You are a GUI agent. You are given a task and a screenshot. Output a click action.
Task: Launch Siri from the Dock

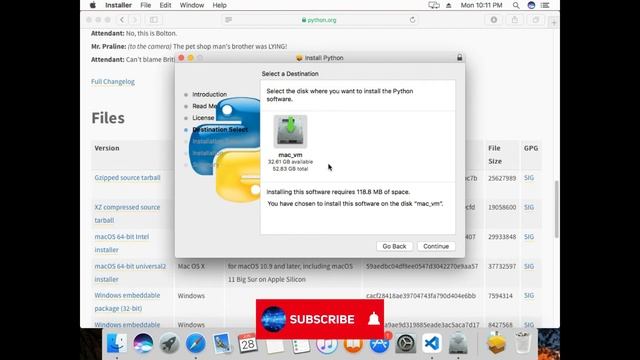(x=143, y=343)
